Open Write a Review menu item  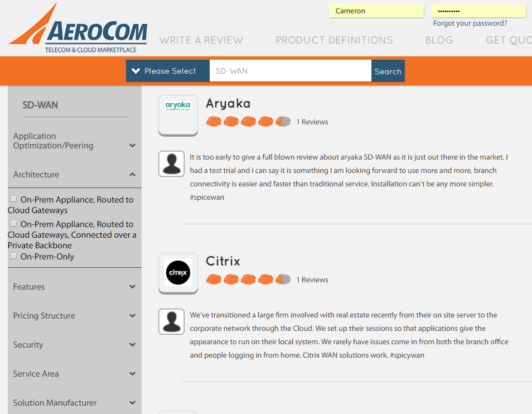pos(201,40)
